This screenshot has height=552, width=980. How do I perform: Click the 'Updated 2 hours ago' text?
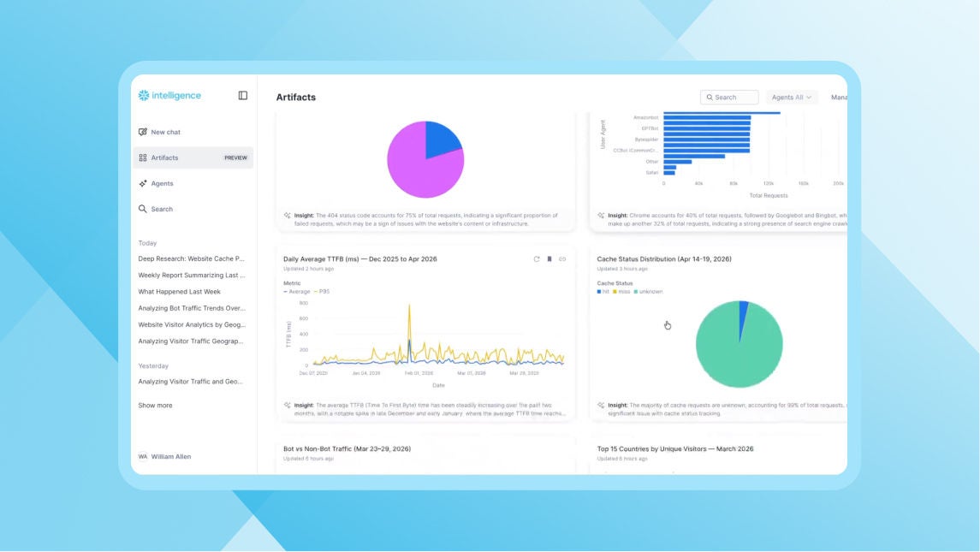(308, 269)
